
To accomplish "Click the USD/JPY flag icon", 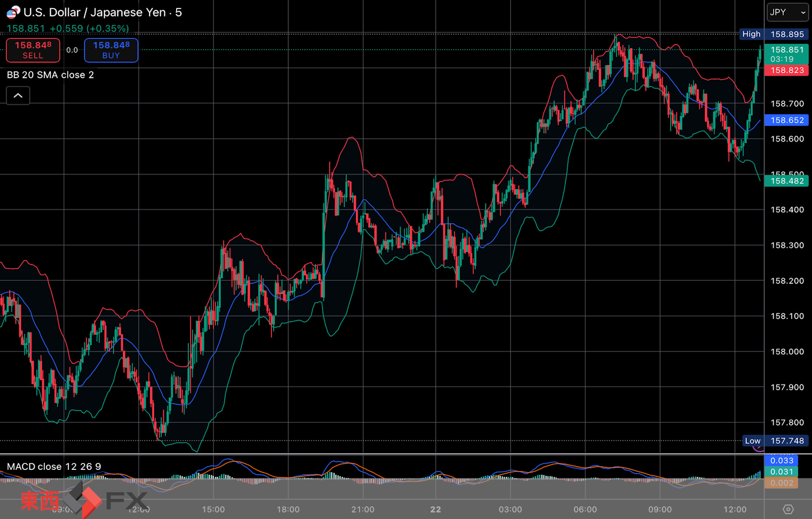I will 13,12.
